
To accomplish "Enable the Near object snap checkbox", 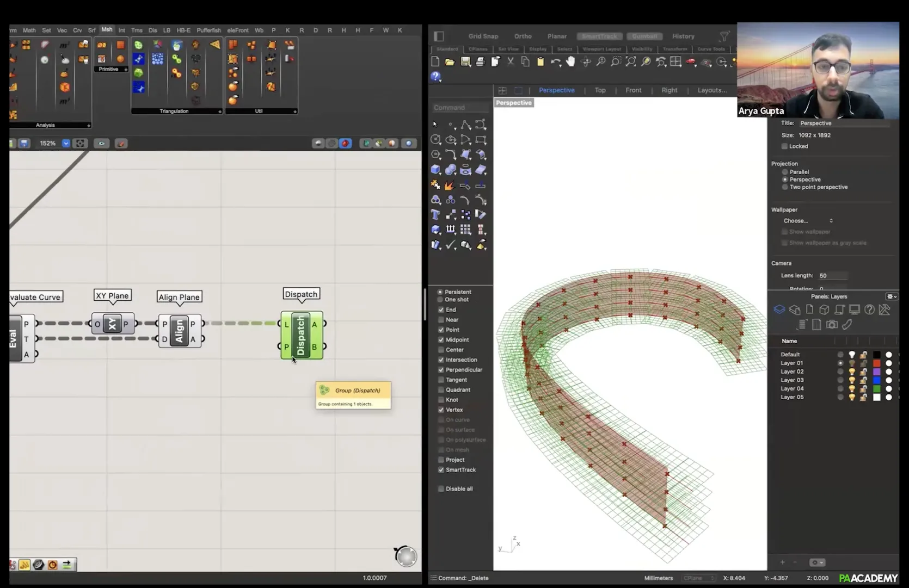I will coord(441,320).
